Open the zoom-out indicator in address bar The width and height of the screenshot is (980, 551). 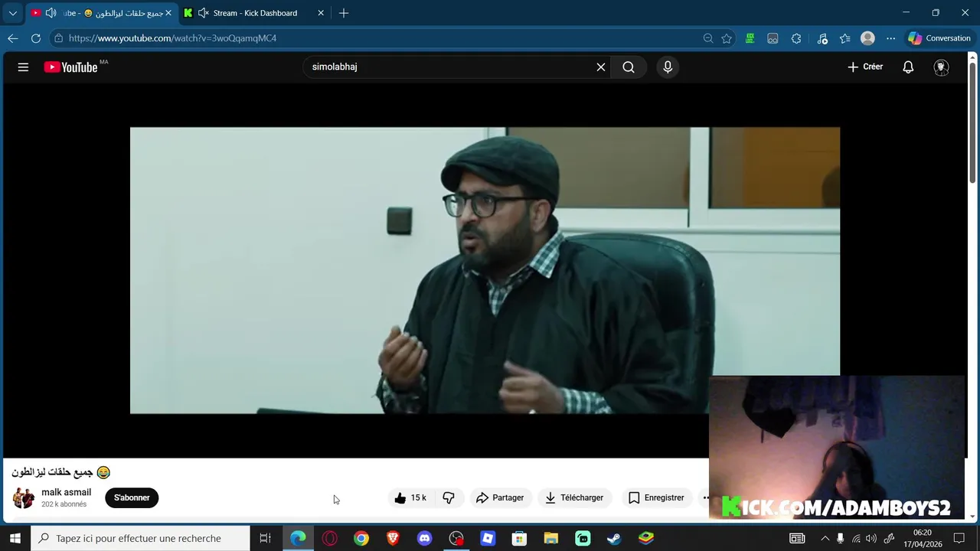coord(708,38)
